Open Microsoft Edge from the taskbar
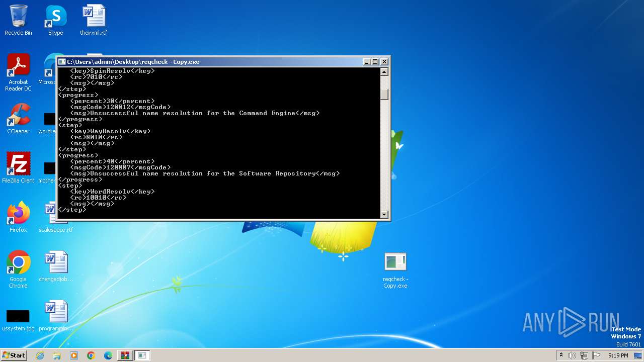Viewport: 644px width, 362px height. (108, 355)
